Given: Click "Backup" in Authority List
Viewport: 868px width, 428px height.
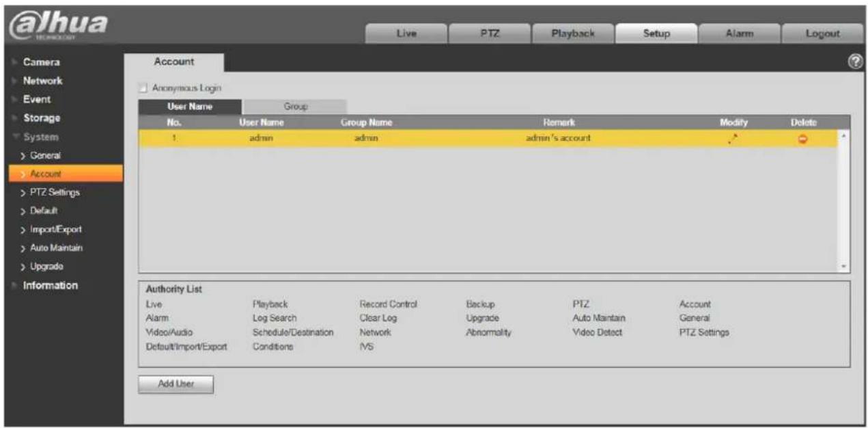Looking at the screenshot, I should [x=480, y=304].
